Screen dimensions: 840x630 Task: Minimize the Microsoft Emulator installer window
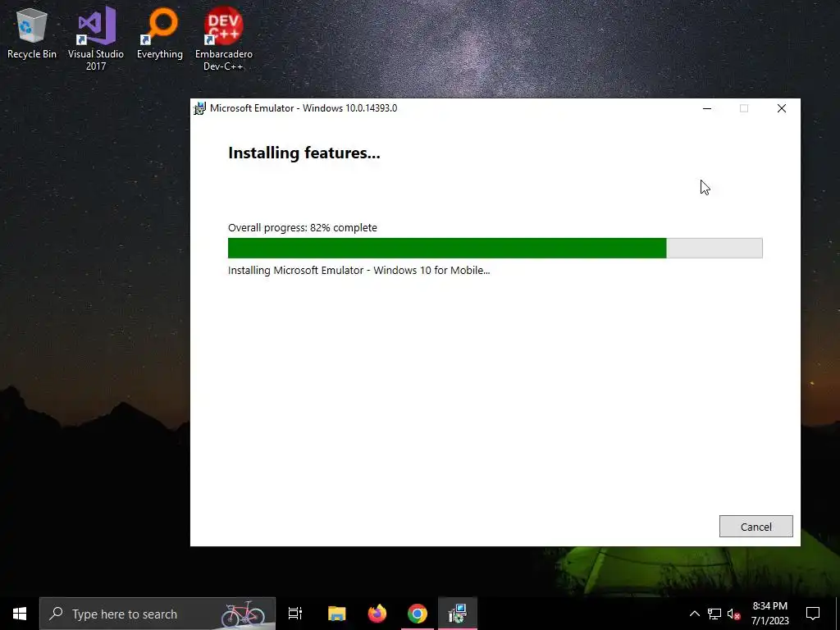(x=707, y=108)
